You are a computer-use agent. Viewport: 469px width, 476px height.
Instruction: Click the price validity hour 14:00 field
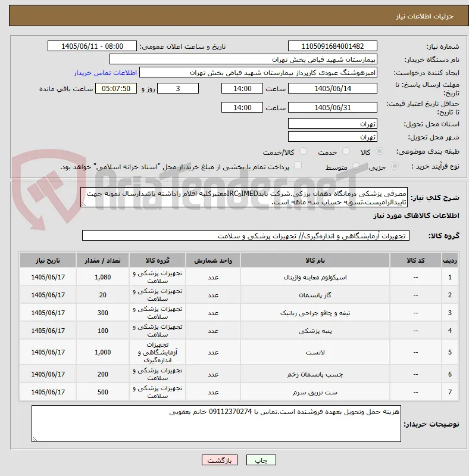tap(242, 107)
